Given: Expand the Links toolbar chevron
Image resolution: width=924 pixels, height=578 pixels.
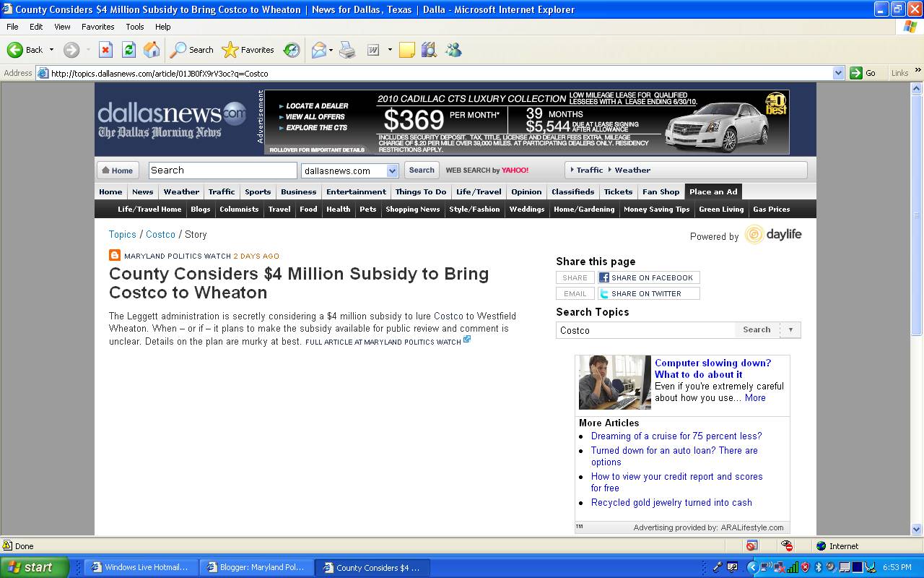Looking at the screenshot, I should point(918,71).
